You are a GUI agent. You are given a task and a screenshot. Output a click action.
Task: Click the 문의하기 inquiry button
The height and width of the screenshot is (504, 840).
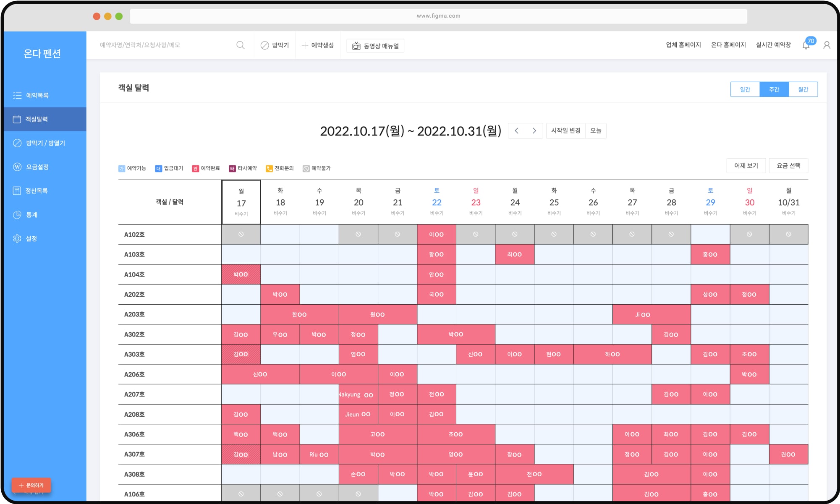point(31,485)
